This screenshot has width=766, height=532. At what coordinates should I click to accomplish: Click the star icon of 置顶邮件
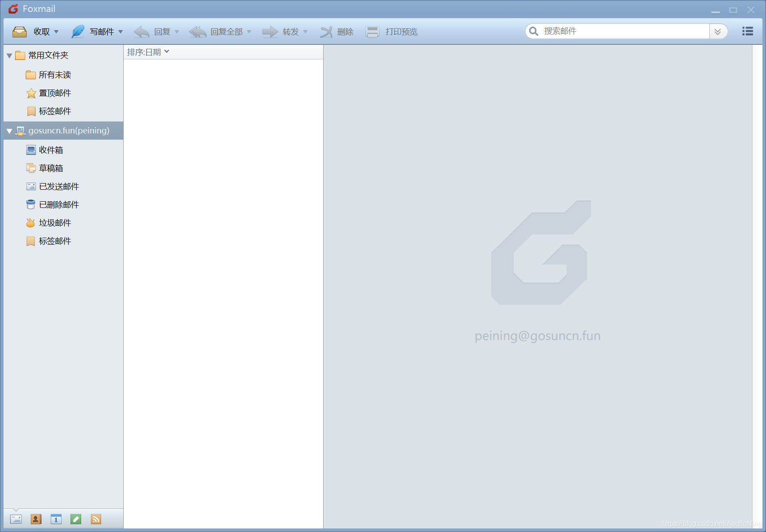tap(31, 93)
